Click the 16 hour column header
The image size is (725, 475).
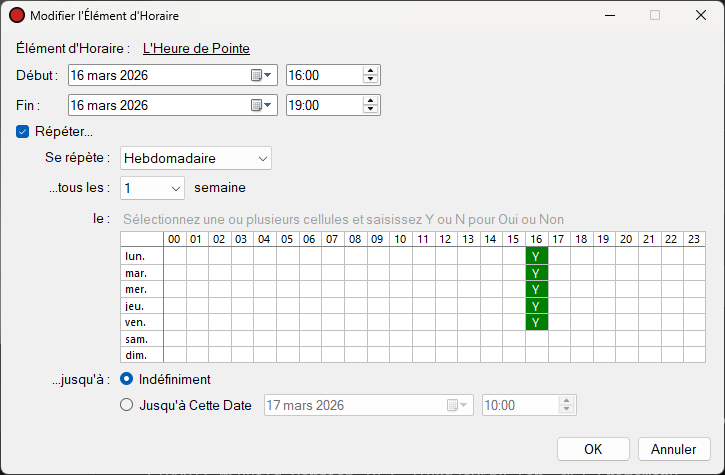coord(537,239)
